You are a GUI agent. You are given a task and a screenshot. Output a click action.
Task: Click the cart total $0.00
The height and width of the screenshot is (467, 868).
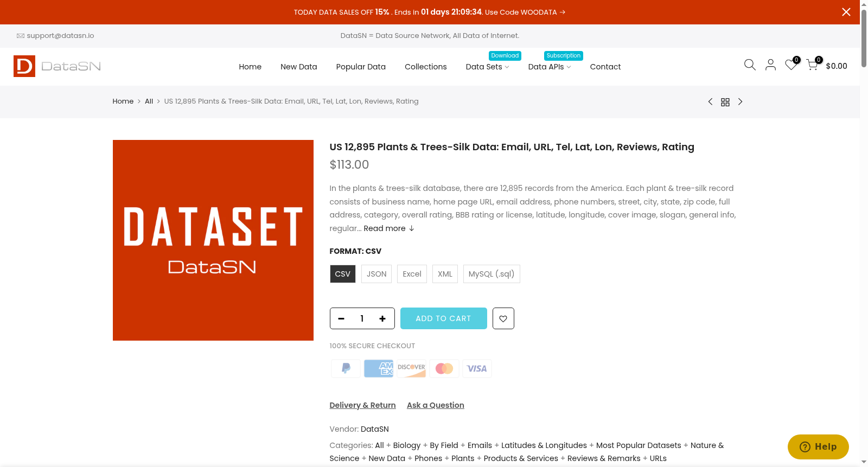pos(837,66)
